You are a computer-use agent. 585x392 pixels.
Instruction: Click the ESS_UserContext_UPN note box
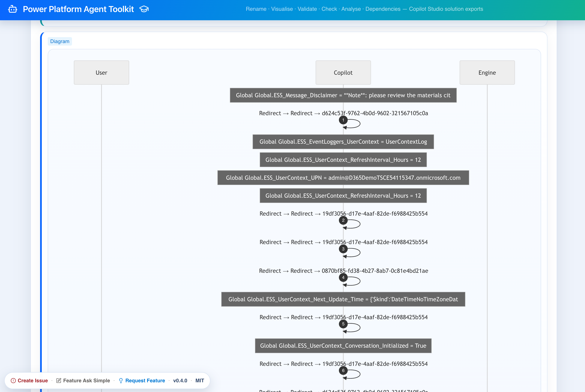pos(343,178)
